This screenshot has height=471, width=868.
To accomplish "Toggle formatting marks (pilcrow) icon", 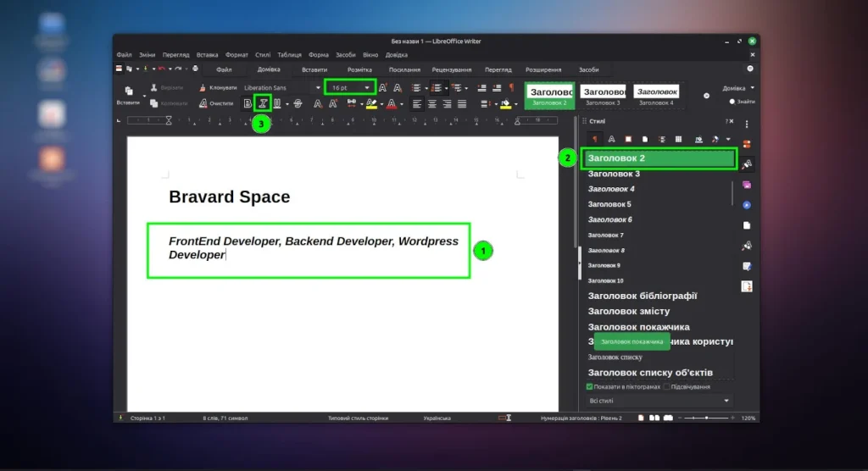I will [511, 87].
